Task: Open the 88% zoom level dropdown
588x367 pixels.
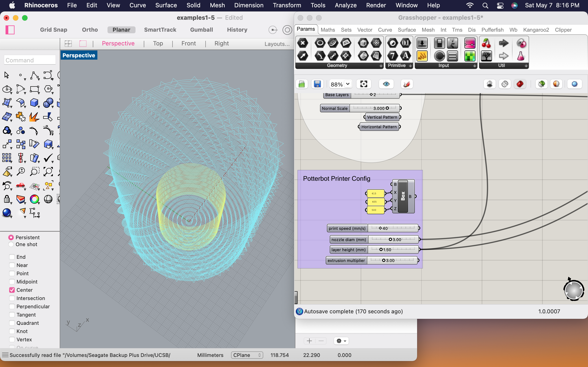Action: pyautogui.click(x=348, y=84)
